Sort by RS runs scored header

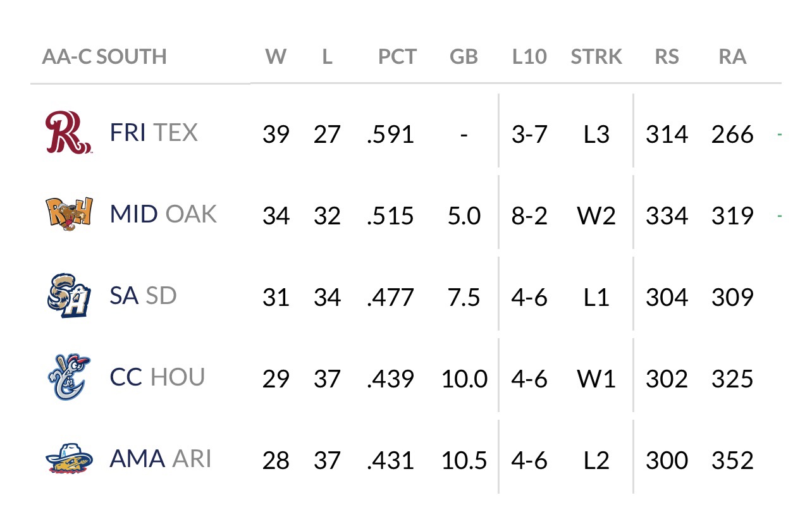pos(667,57)
